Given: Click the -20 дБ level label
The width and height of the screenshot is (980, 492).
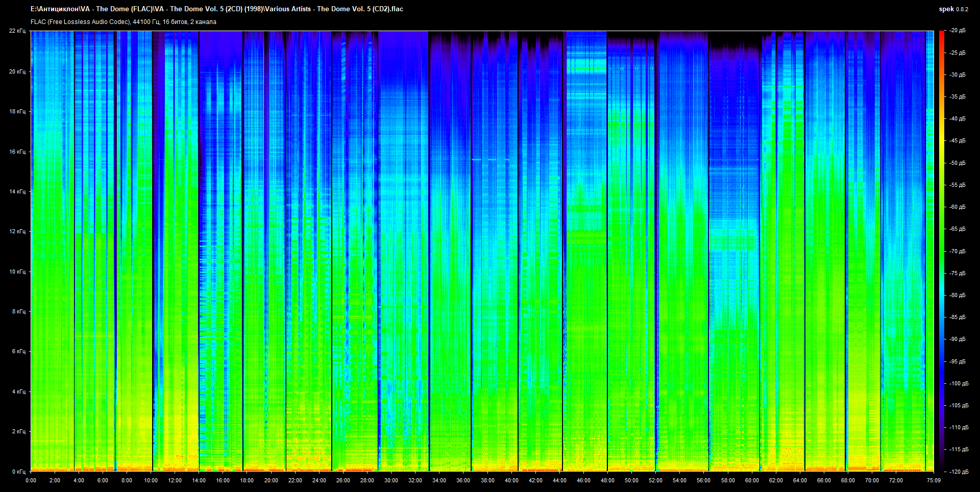Looking at the screenshot, I should (958, 31).
